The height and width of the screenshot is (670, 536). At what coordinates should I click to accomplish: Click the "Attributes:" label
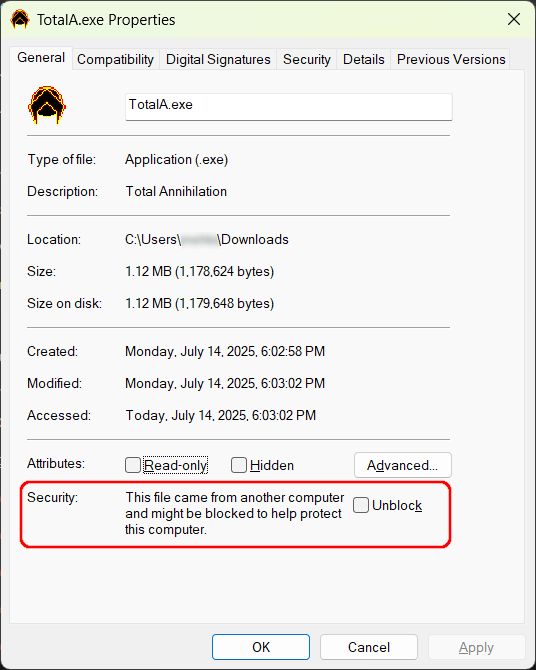[56, 463]
